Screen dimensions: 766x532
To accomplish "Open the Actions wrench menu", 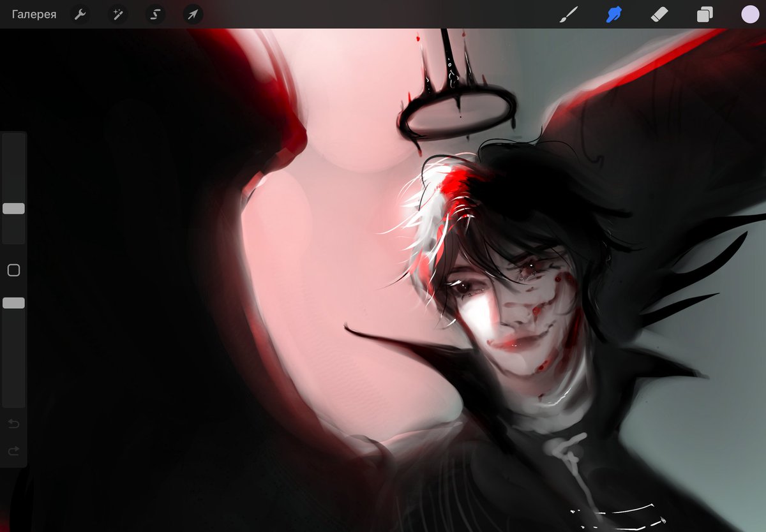I will pyautogui.click(x=80, y=14).
